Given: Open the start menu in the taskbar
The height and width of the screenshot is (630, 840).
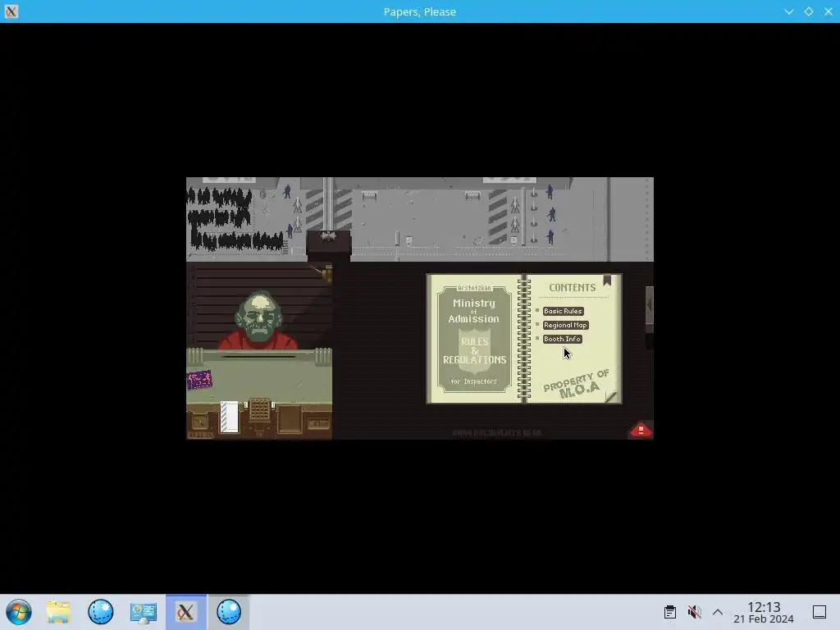Looking at the screenshot, I should click(19, 612).
